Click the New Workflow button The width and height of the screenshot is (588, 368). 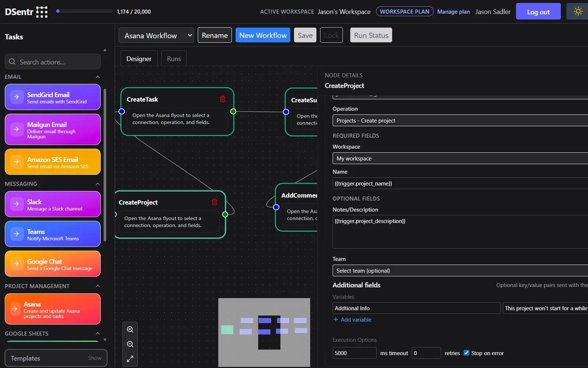pyautogui.click(x=263, y=35)
